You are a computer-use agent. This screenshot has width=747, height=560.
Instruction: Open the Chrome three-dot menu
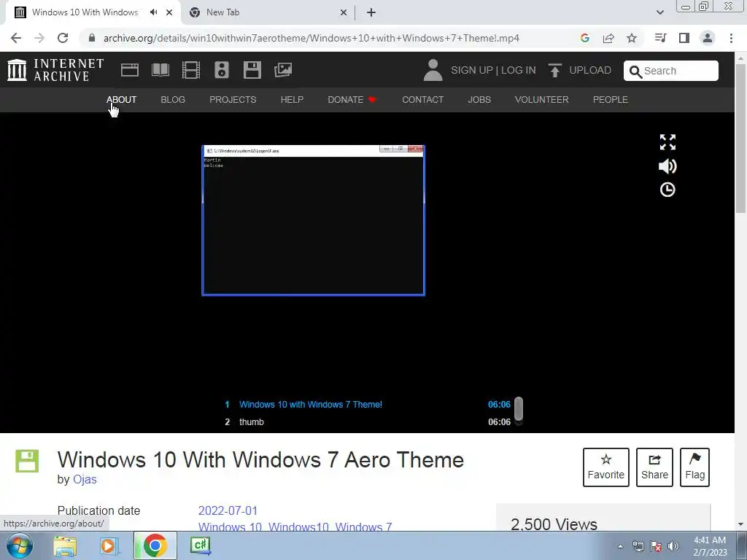coord(731,38)
